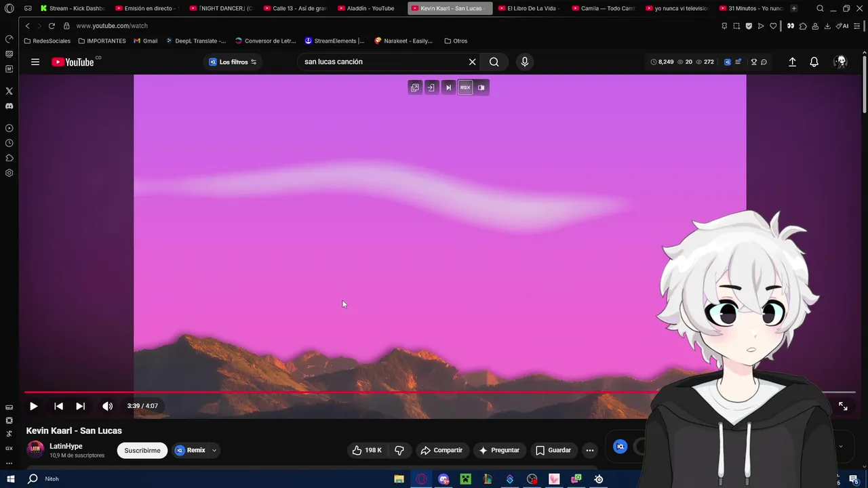The width and height of the screenshot is (868, 488).
Task: Open a new browser tab
Action: [x=794, y=8]
